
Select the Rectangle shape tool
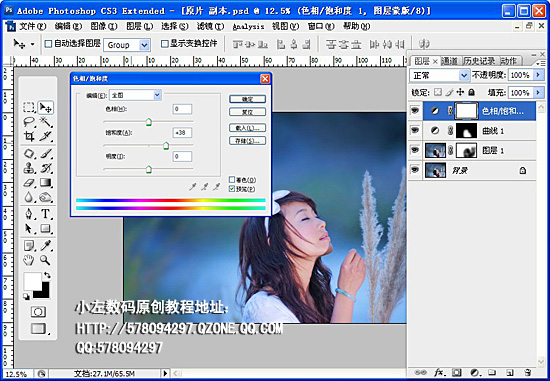[x=46, y=228]
